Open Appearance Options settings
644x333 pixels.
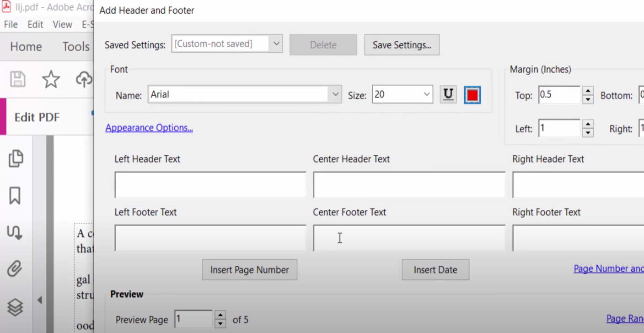[149, 127]
